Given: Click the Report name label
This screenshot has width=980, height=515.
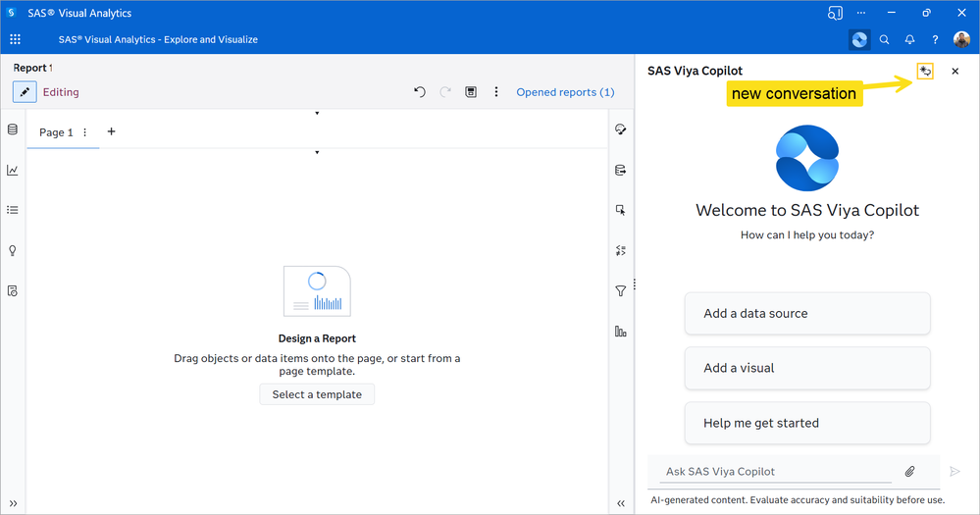Looking at the screenshot, I should [x=32, y=68].
